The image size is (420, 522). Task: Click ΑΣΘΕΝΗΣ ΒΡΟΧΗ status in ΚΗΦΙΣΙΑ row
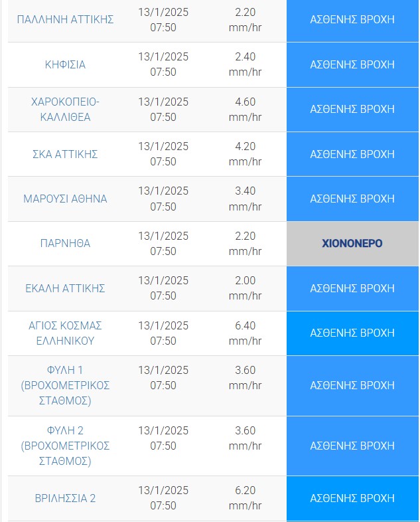click(352, 64)
